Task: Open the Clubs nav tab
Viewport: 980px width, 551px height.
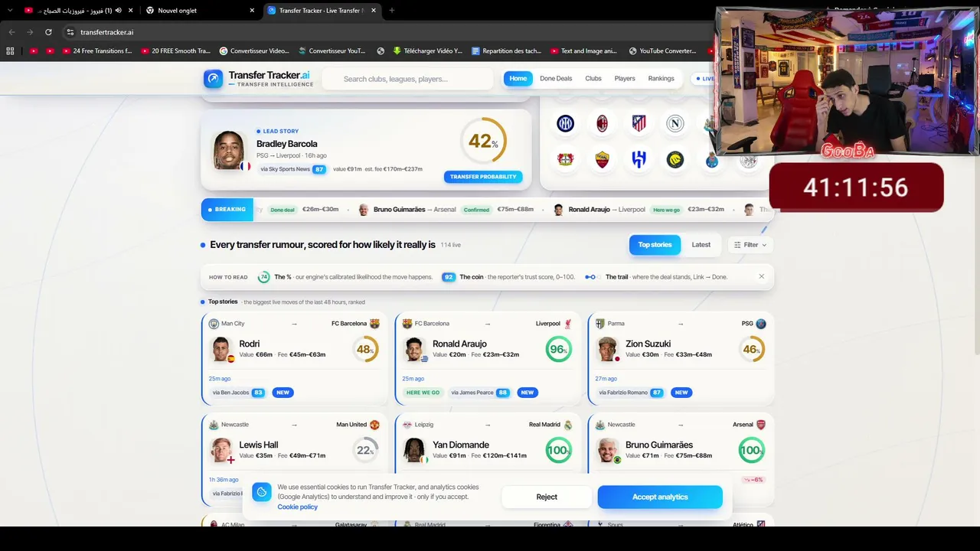Action: point(593,79)
